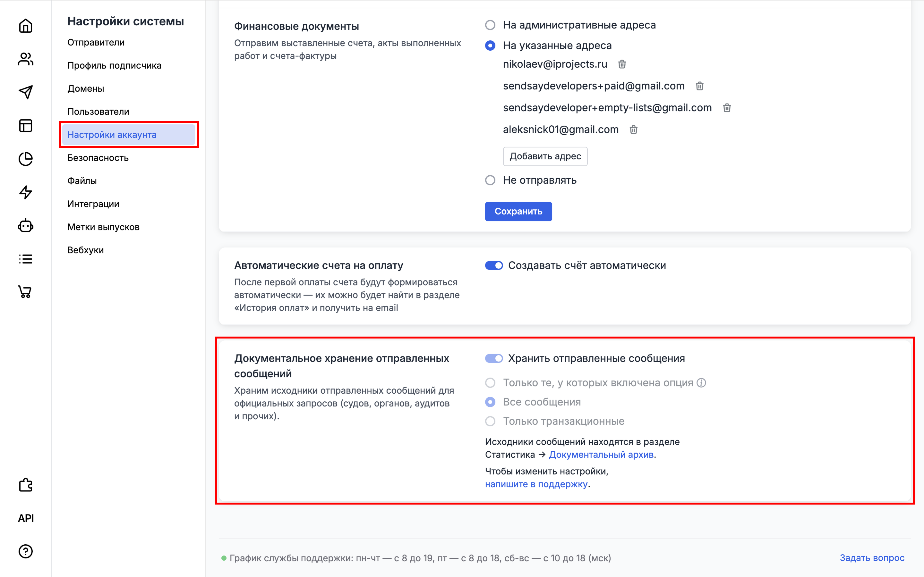The height and width of the screenshot is (577, 924).
Task: Toggle automatic invoice creation switch
Action: [494, 265]
